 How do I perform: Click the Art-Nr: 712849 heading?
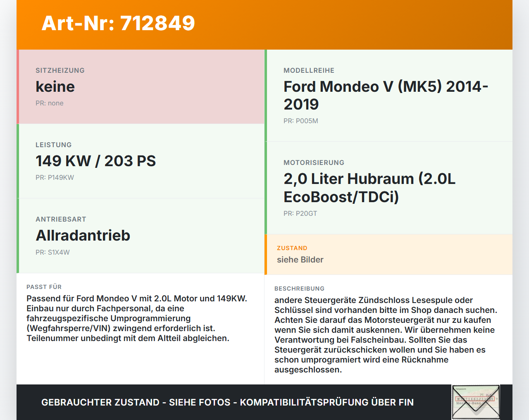pyautogui.click(x=118, y=23)
